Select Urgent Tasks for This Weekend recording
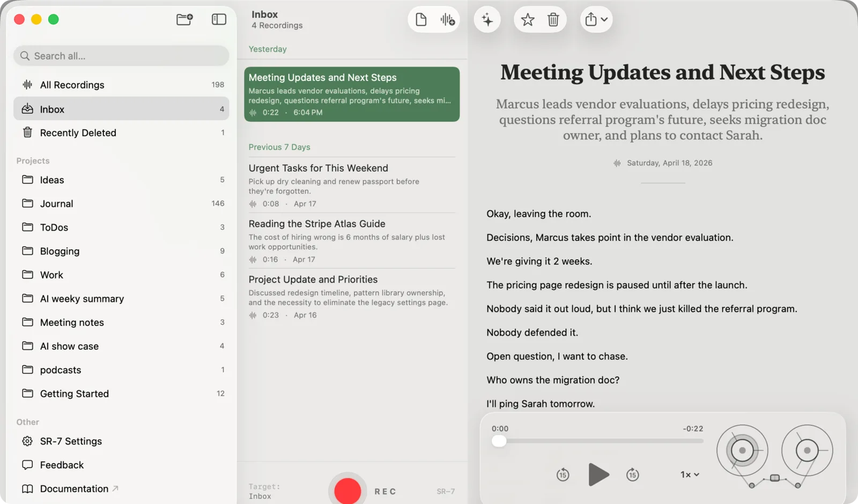This screenshot has height=504, width=858. 352,185
